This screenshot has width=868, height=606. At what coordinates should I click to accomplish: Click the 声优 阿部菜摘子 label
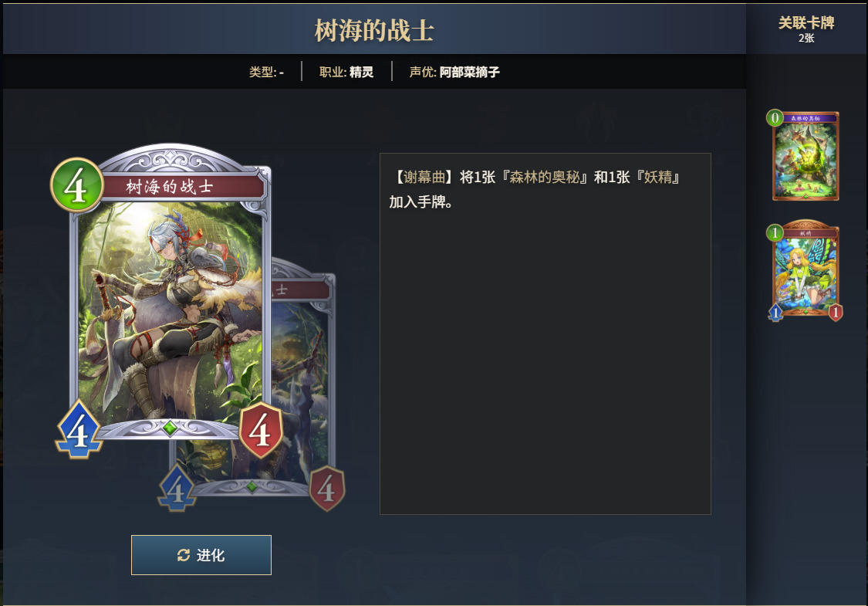[x=454, y=72]
